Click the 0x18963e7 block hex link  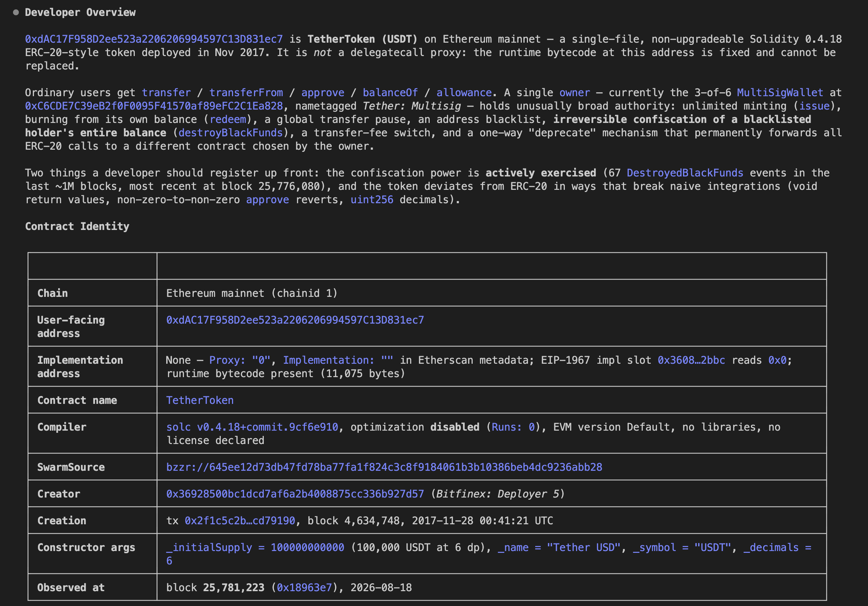(x=304, y=588)
